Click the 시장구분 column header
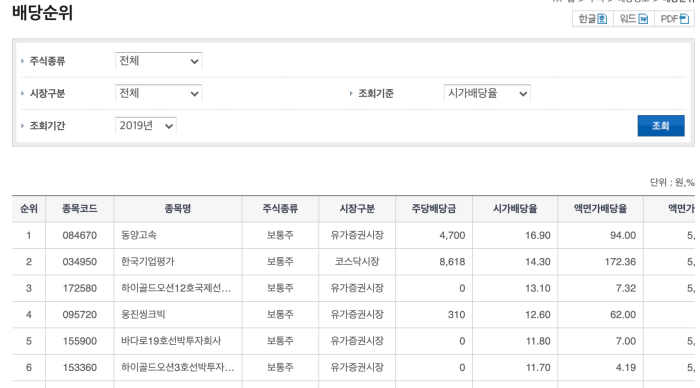 [357, 209]
